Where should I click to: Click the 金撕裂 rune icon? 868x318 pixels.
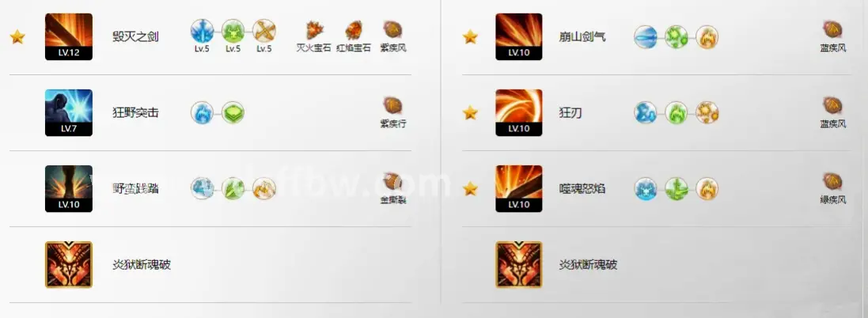(x=393, y=181)
